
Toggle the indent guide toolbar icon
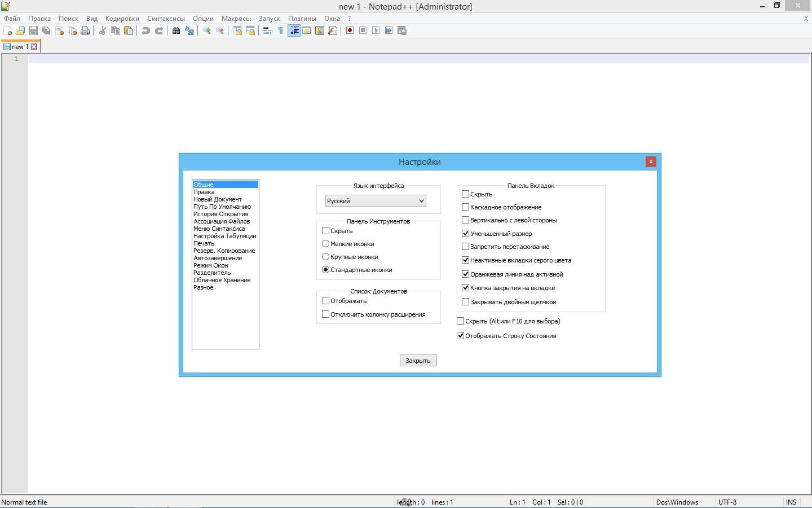point(294,30)
